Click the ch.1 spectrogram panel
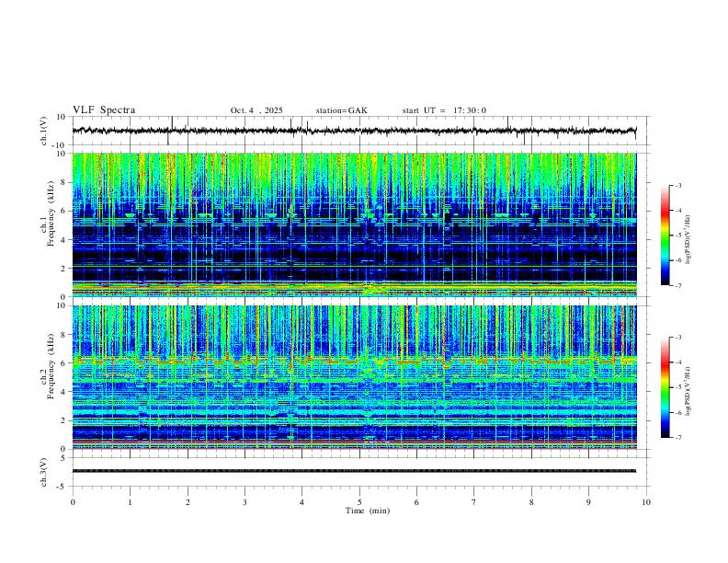This screenshot has height=563, width=728. [354, 224]
